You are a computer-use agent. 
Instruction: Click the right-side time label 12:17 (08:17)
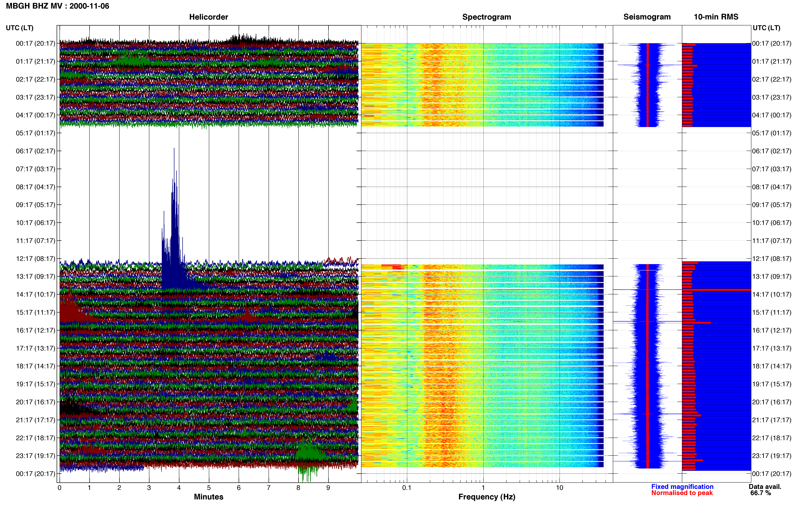point(772,259)
